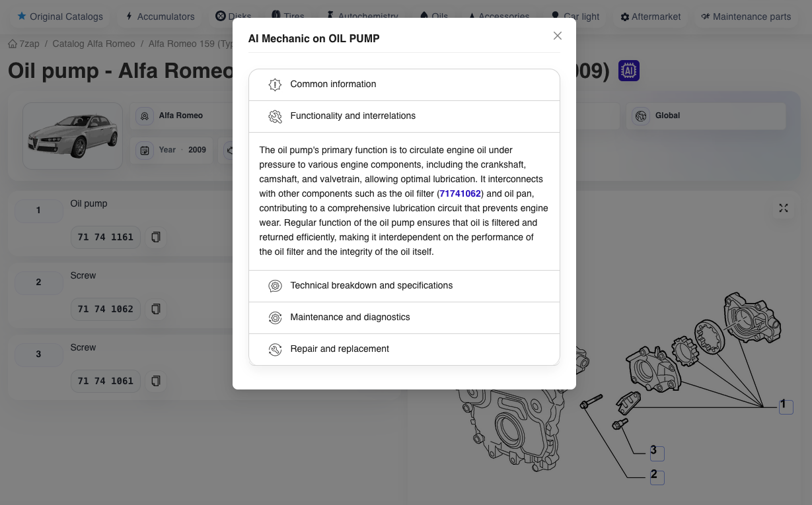Click the Maintenance diagnostics cog icon
Viewport: 812px width, 505px height.
(x=275, y=318)
